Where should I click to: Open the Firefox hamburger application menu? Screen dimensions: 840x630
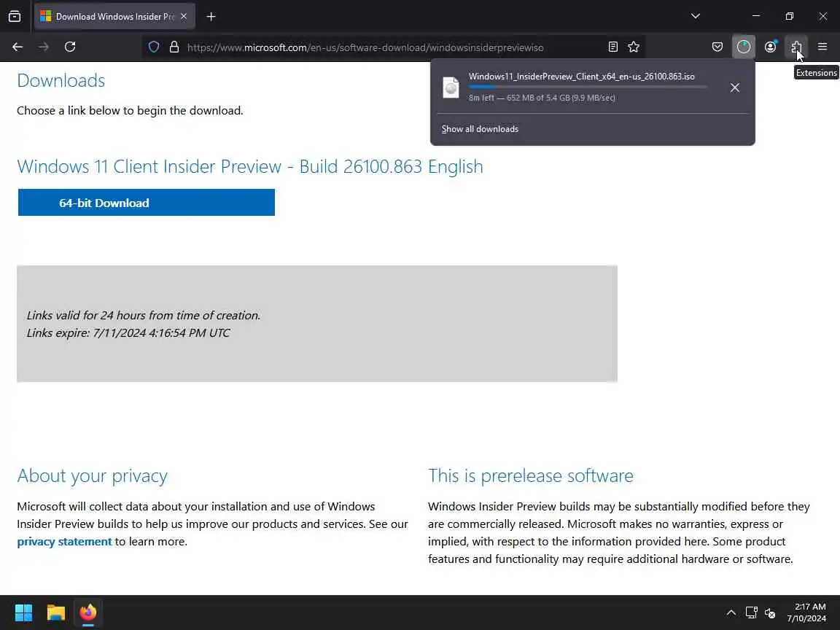(822, 47)
